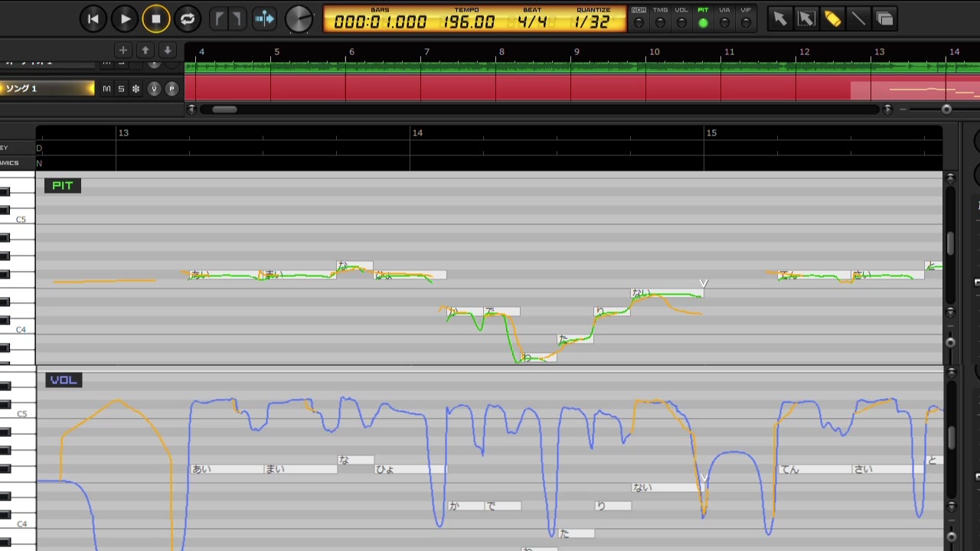Select the Arrow pointer tool
Screen dimensions: 980x551
(x=779, y=18)
